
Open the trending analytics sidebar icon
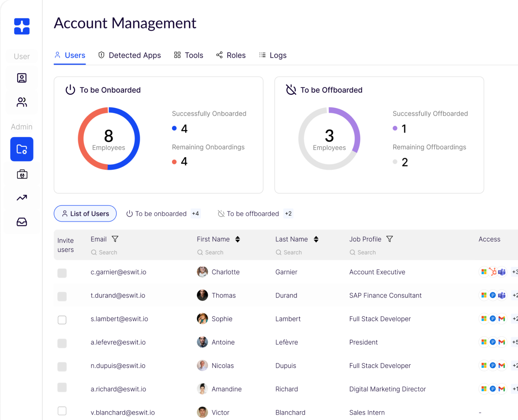pyautogui.click(x=22, y=198)
